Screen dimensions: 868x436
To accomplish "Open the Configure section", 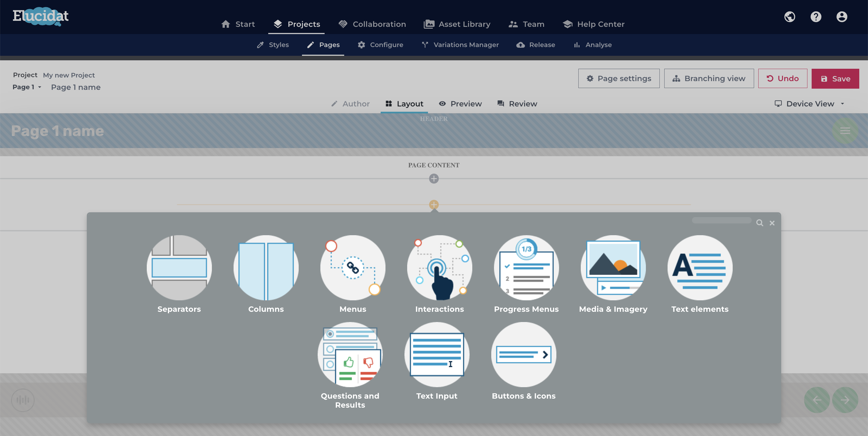I will point(380,45).
